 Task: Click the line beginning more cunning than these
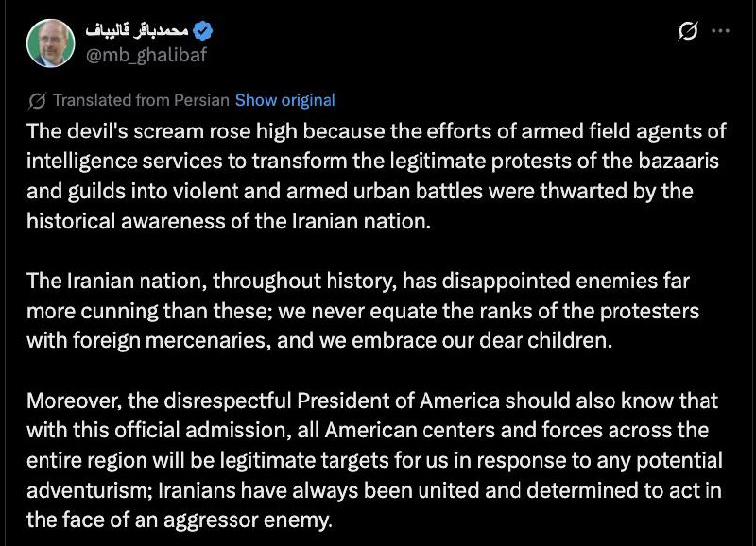point(363,311)
